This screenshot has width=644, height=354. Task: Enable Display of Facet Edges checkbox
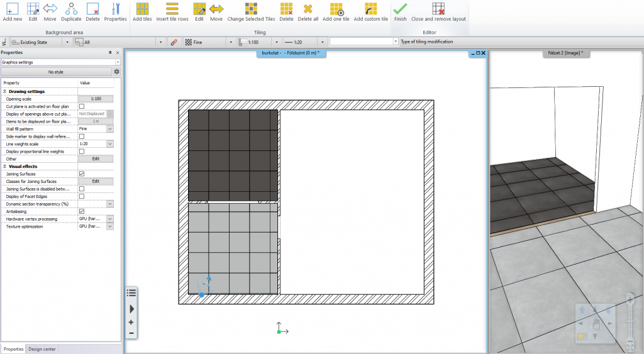pyautogui.click(x=82, y=196)
